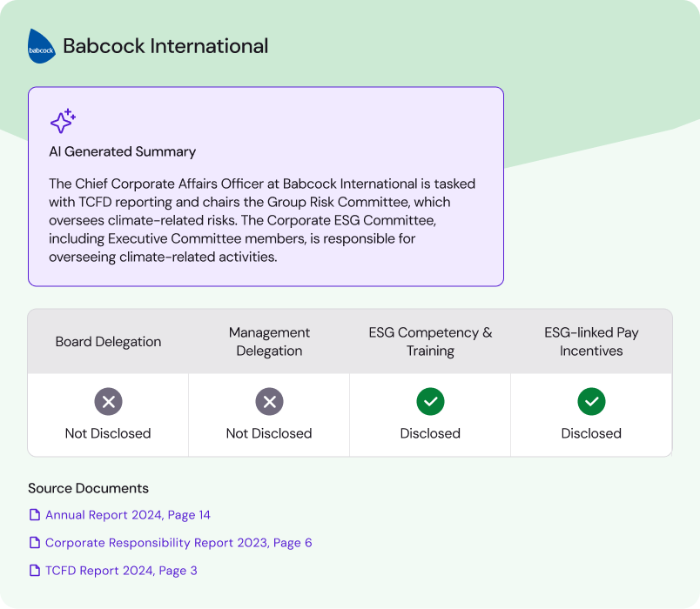Expand the AI Generated Summary panel
Viewport: 700px width, 609px height.
(x=266, y=187)
